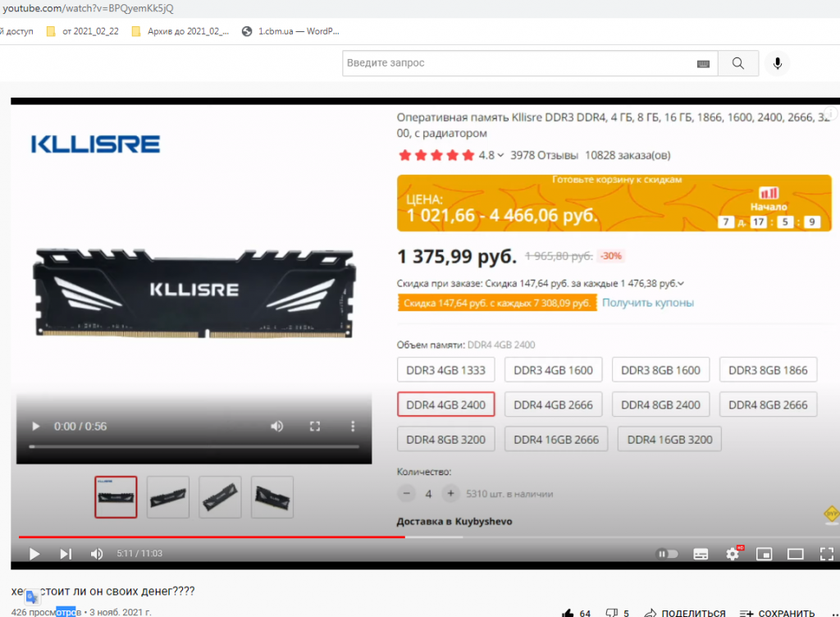Viewport: 840px width, 617px height.
Task: Click the YouTube search magnifier button
Action: 737,63
